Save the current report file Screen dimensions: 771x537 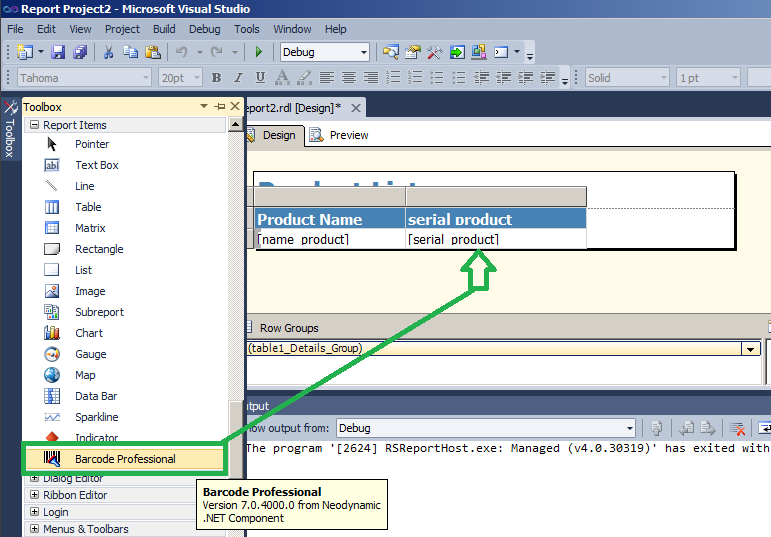(x=58, y=52)
